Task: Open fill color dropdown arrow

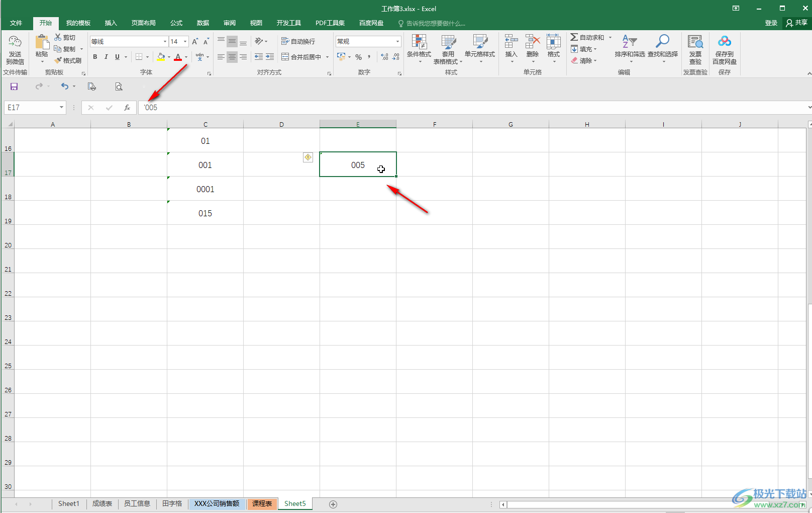Action: [169, 57]
